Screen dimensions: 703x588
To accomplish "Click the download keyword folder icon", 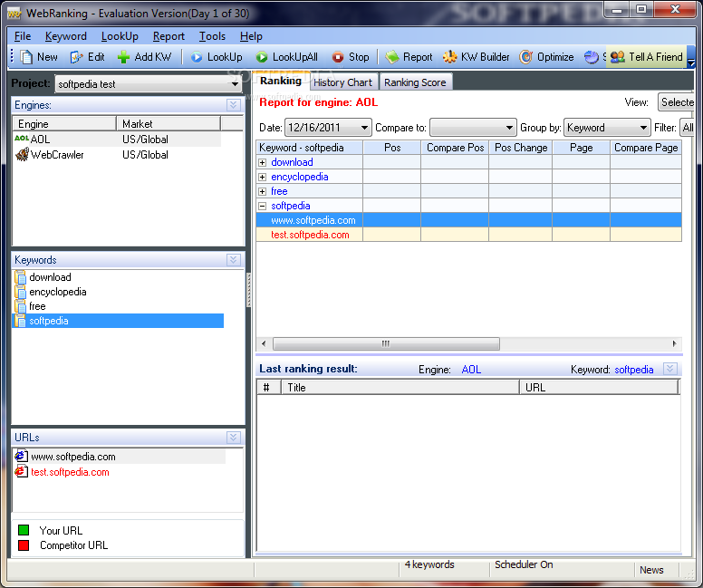I will [20, 277].
